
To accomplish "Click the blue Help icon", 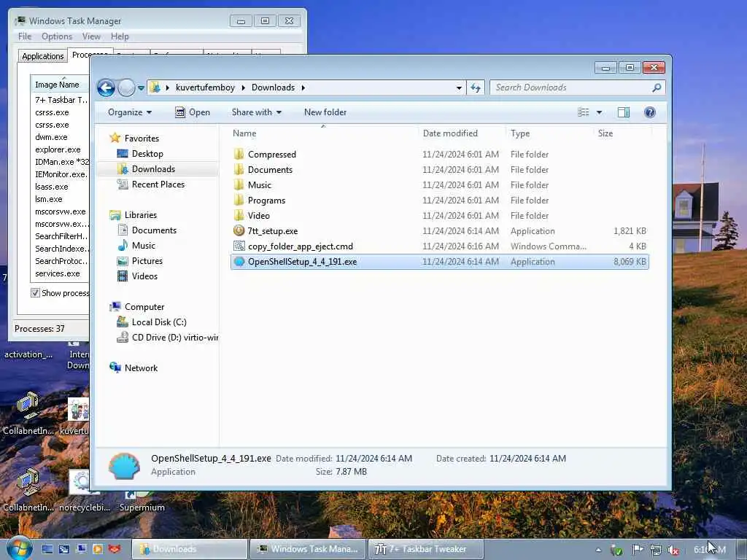I will pyautogui.click(x=650, y=112).
